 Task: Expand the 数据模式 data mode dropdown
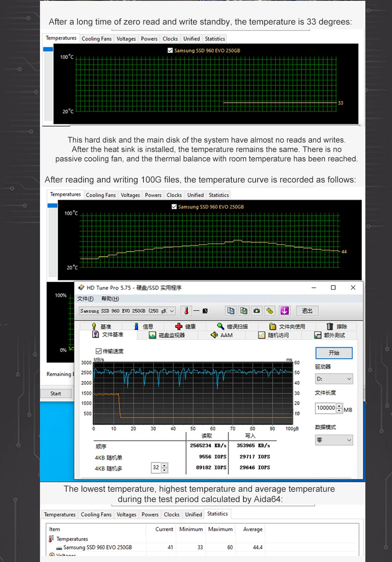[334, 440]
